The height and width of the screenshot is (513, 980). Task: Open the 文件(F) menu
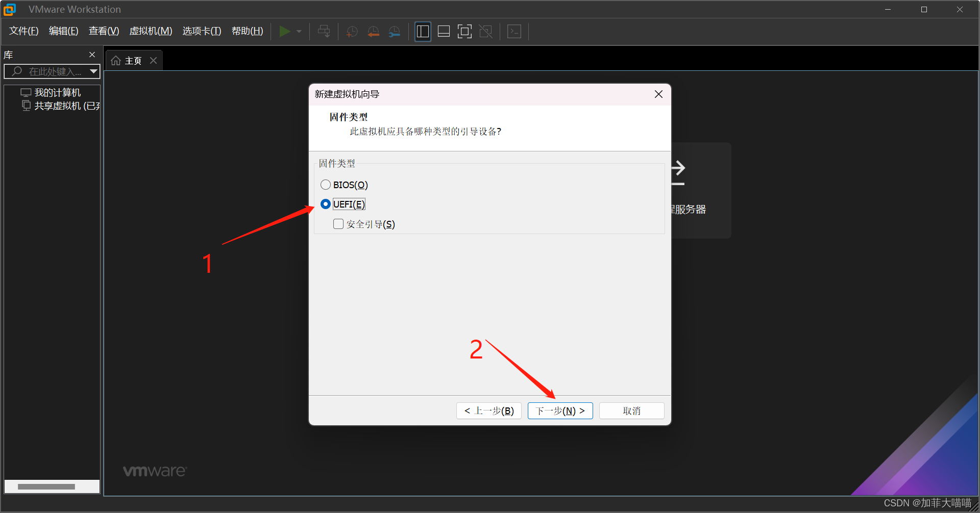click(x=24, y=31)
